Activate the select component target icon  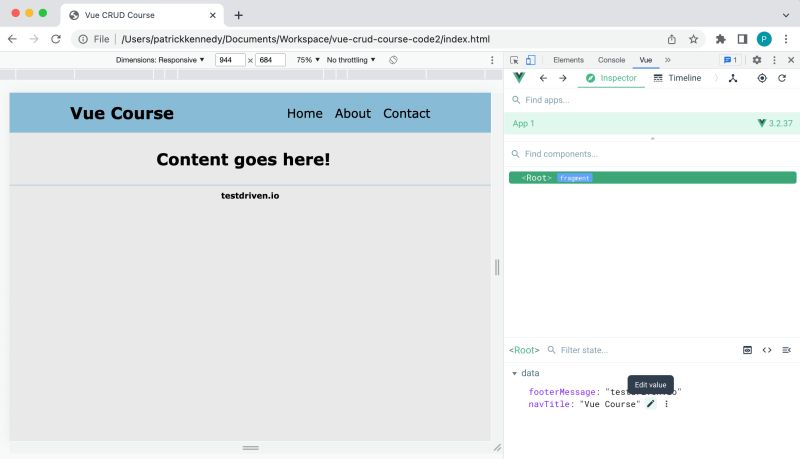(762, 78)
